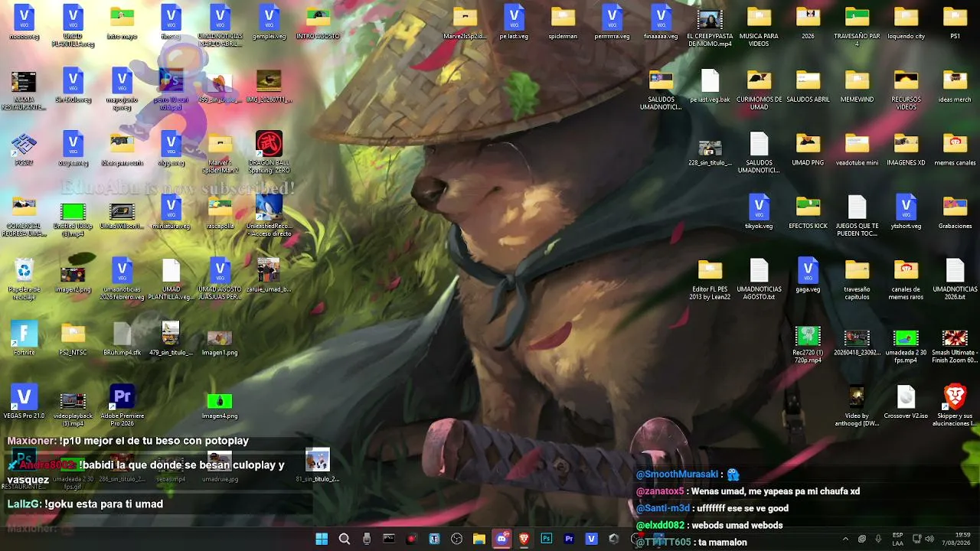
Task: Select the tikyok.veg project file
Action: point(759,211)
